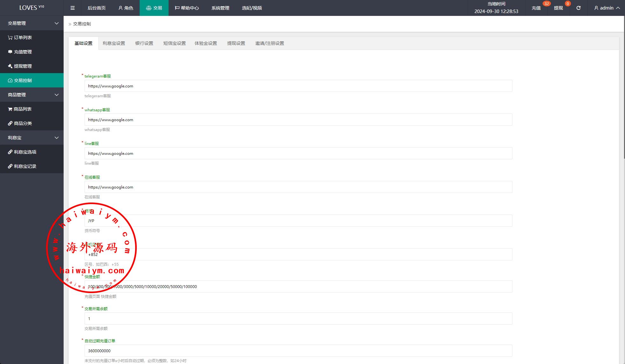Click the refresh icon in the top bar
This screenshot has height=364, width=625.
point(579,8)
